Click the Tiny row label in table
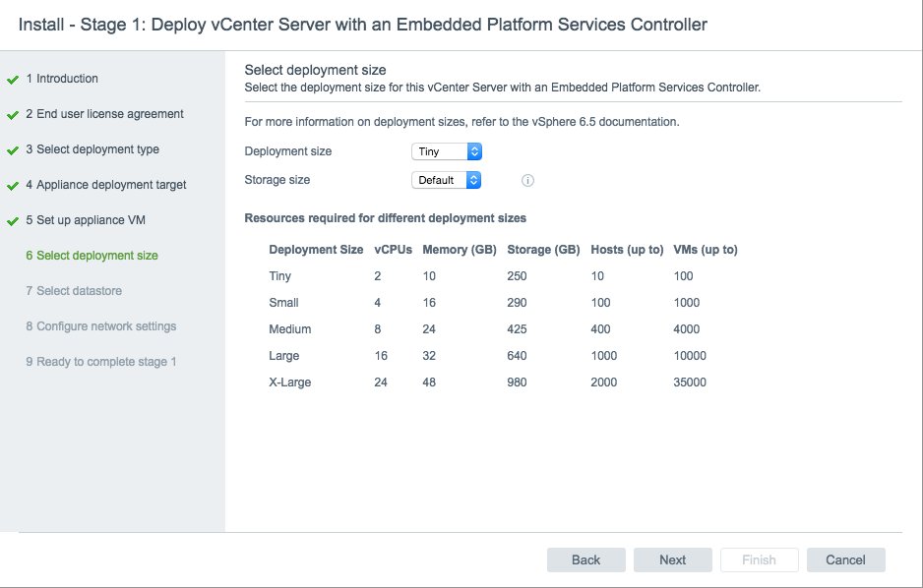The height and width of the screenshot is (588, 923). (280, 276)
